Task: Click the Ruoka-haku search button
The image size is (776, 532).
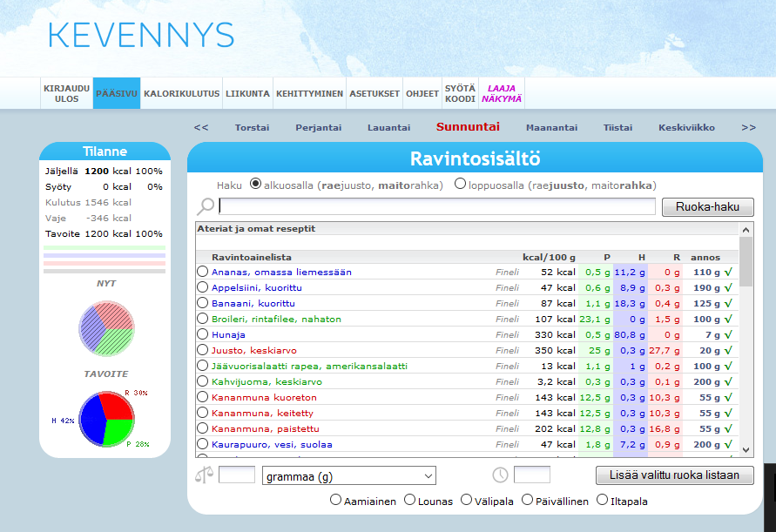Action: tap(708, 207)
